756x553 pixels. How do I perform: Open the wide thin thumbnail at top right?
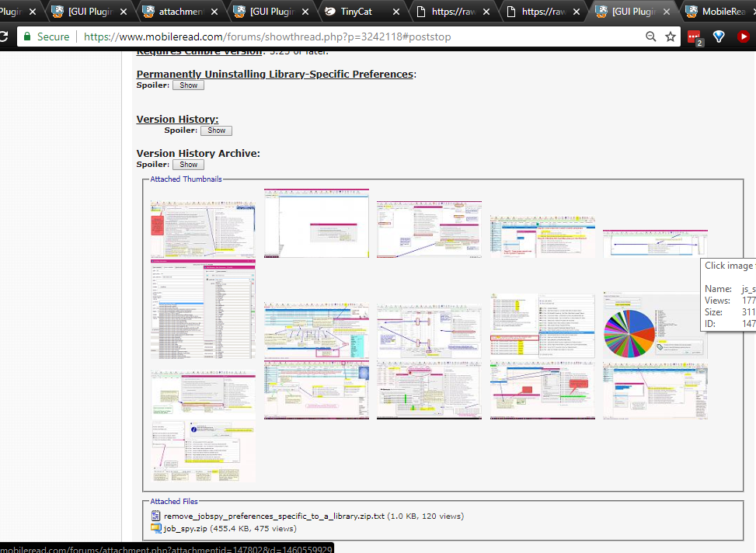[655, 244]
